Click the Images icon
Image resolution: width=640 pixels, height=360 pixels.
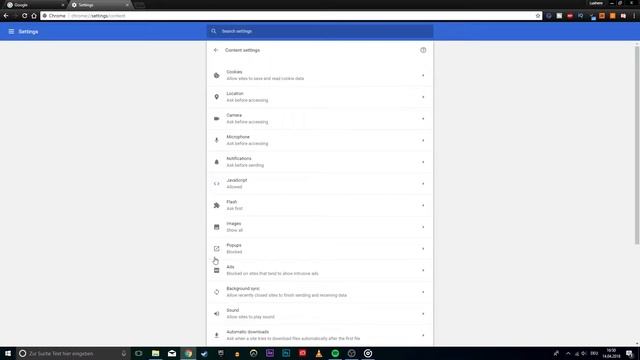217,227
